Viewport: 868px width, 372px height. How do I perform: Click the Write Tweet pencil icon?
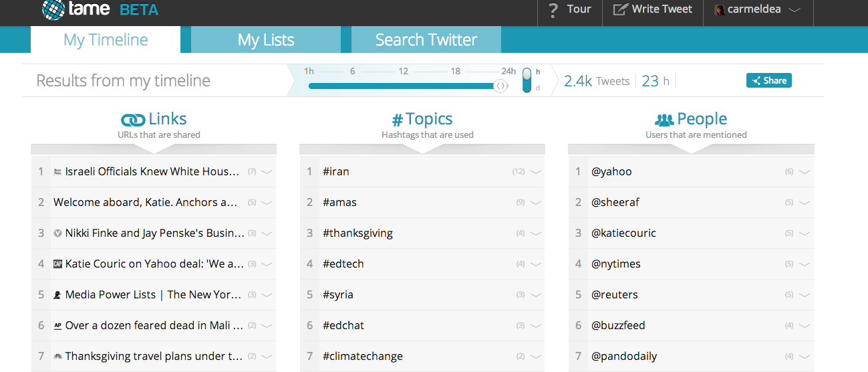(x=621, y=9)
